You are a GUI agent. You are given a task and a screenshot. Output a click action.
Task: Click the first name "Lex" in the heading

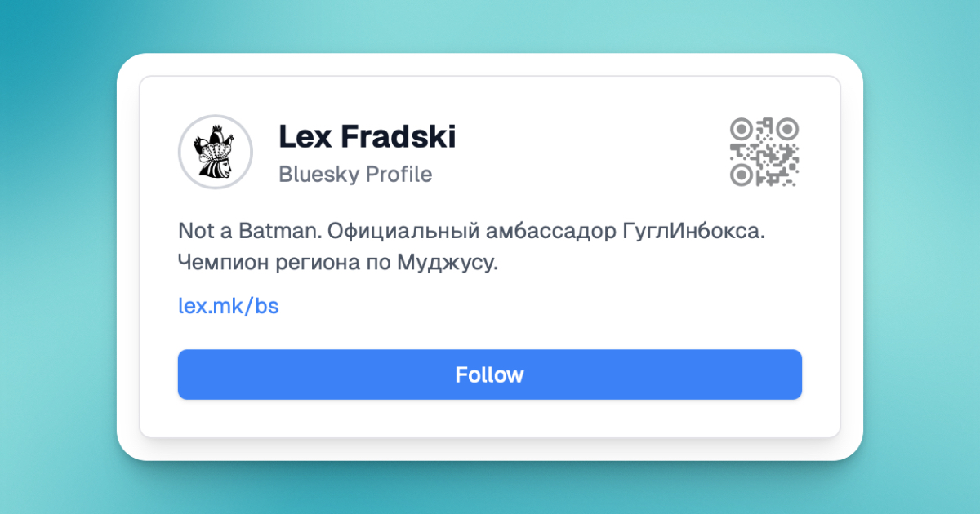[305, 137]
